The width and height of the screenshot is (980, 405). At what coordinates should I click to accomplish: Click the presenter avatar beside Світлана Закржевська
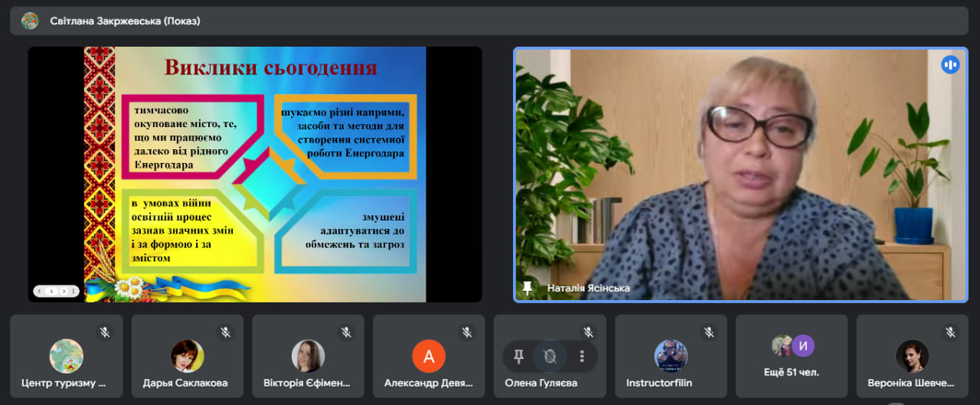[x=30, y=21]
